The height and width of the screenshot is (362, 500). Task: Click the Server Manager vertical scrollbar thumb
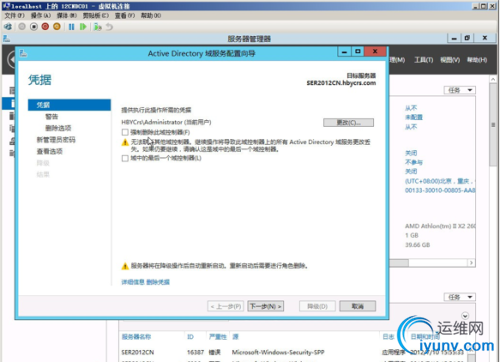[493, 125]
